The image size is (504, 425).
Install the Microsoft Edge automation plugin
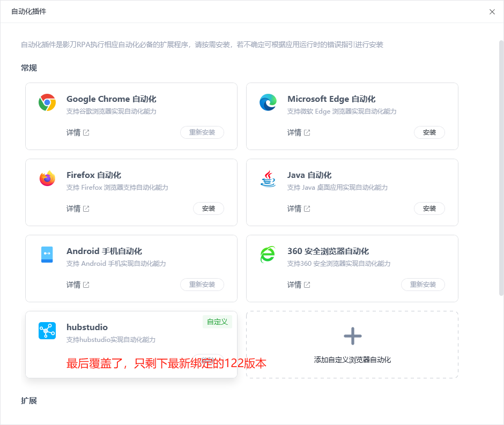click(429, 132)
